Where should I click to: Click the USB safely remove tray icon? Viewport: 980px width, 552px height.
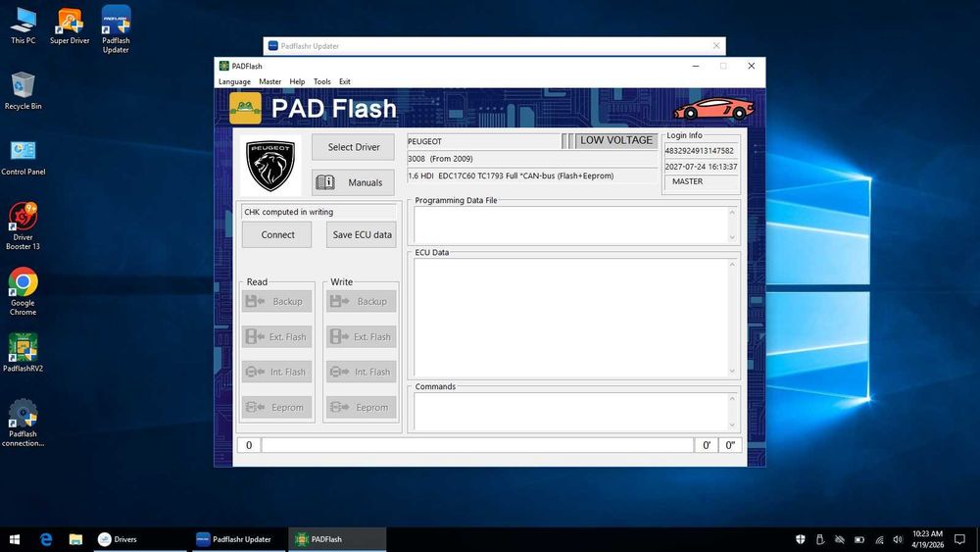820,539
